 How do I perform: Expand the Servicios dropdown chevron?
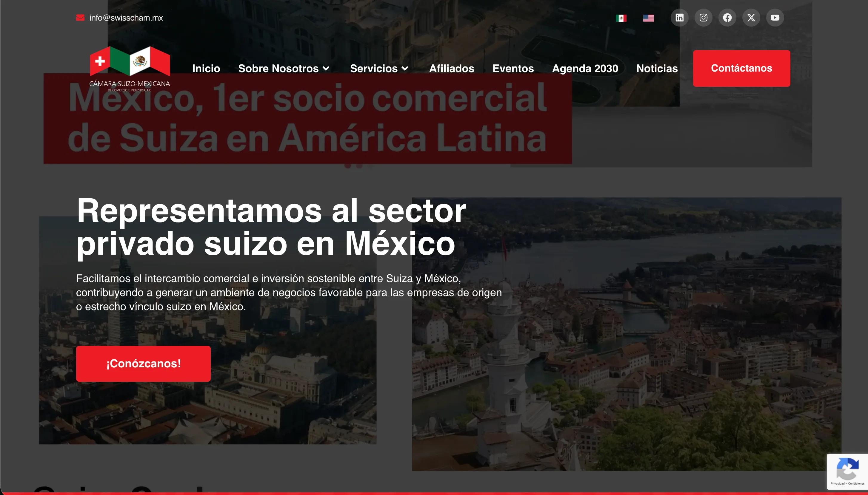click(x=405, y=69)
